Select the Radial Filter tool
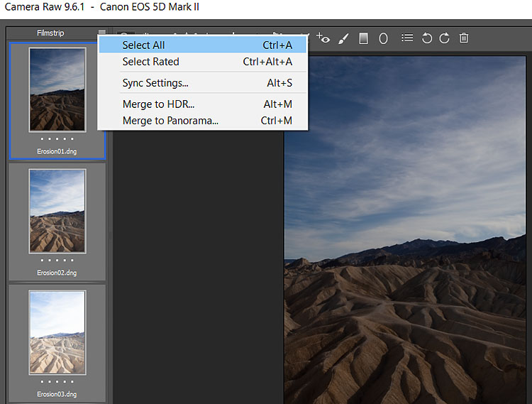This screenshot has width=532, height=404. click(383, 38)
